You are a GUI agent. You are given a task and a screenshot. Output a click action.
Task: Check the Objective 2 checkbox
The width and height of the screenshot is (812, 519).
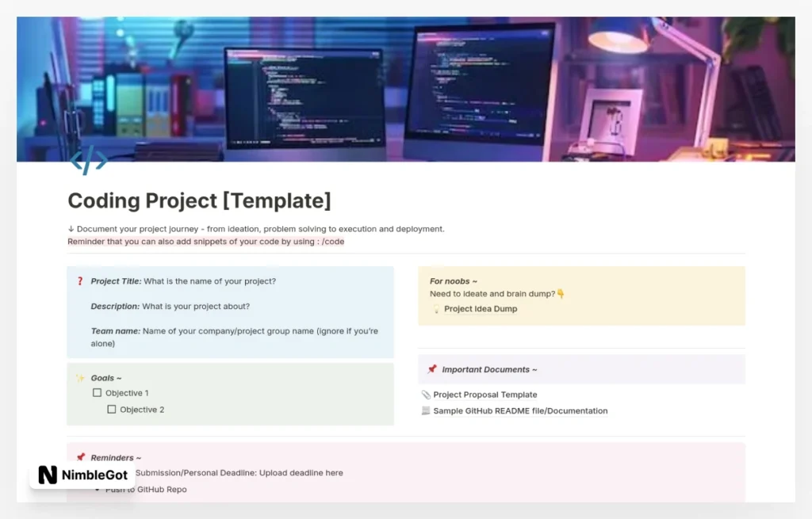point(111,410)
